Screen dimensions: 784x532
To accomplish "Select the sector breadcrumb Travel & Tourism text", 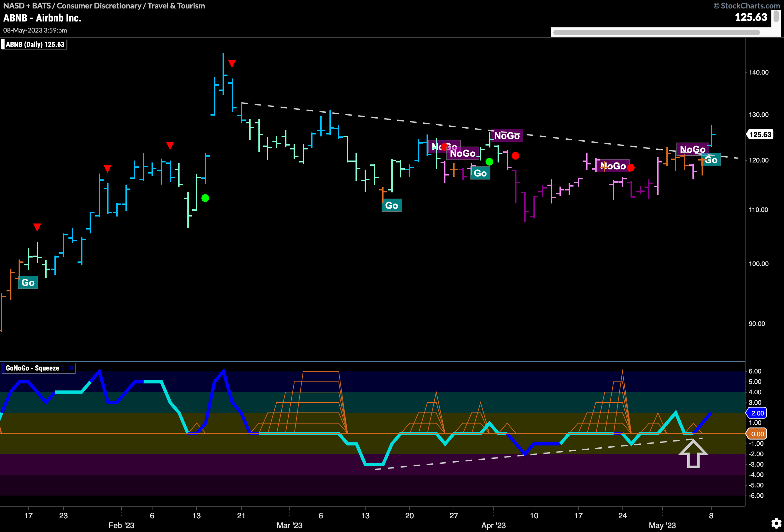I will pyautogui.click(x=176, y=6).
